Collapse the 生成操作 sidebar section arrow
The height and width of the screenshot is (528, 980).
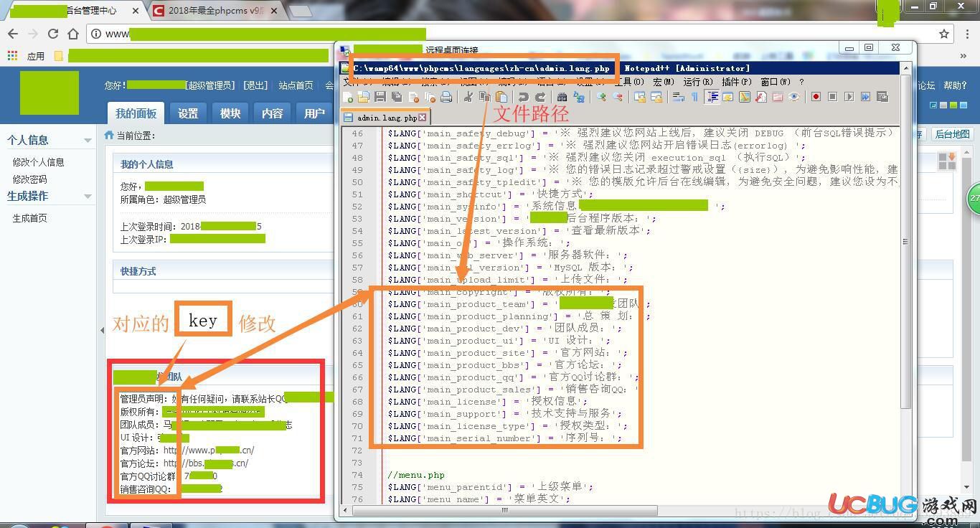(x=88, y=196)
